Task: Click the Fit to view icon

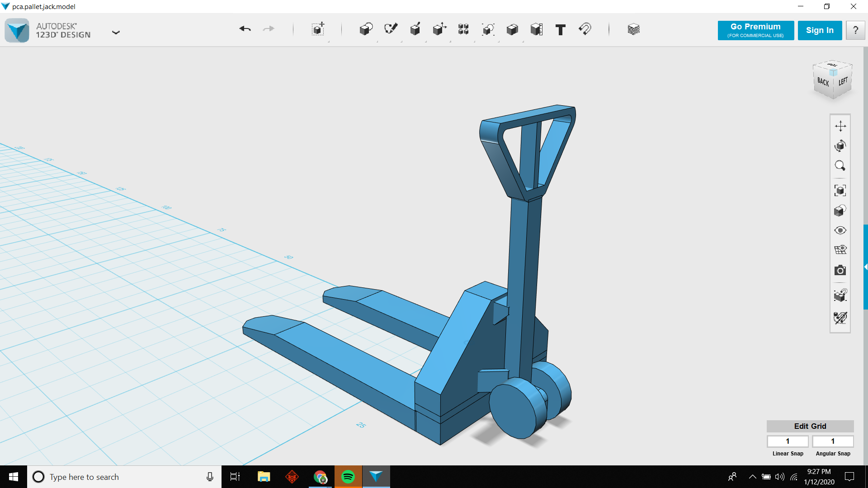Action: point(840,190)
